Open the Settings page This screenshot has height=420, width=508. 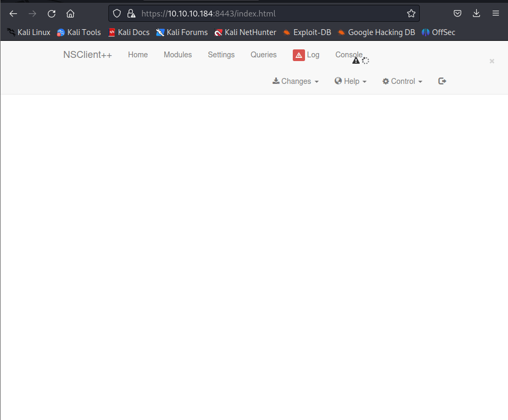coord(221,55)
